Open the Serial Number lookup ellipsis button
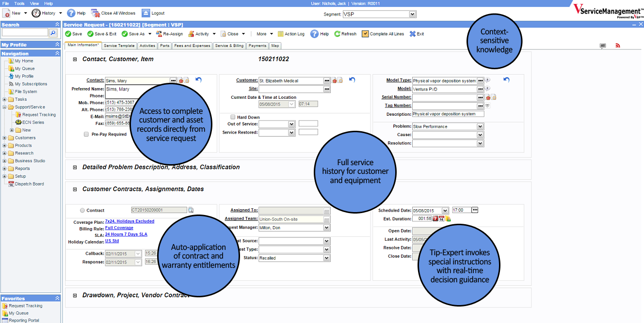Viewport: 644px width, 323px height. coord(481,97)
